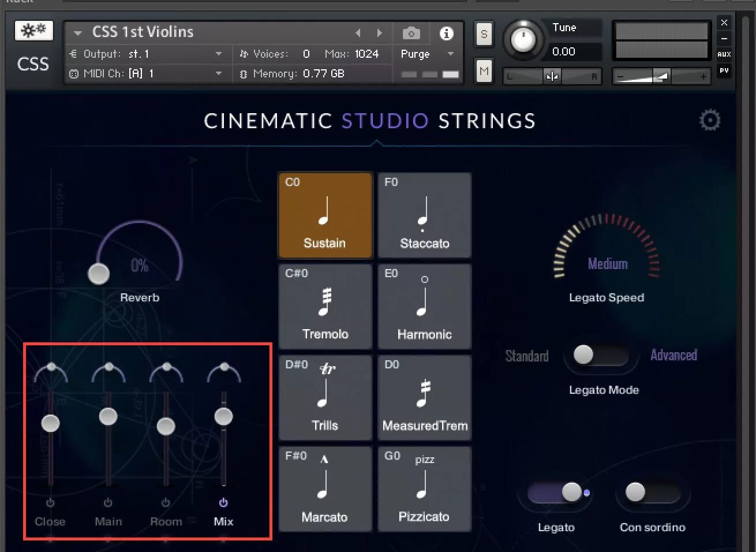Select the Tremolo articulation

tap(325, 306)
